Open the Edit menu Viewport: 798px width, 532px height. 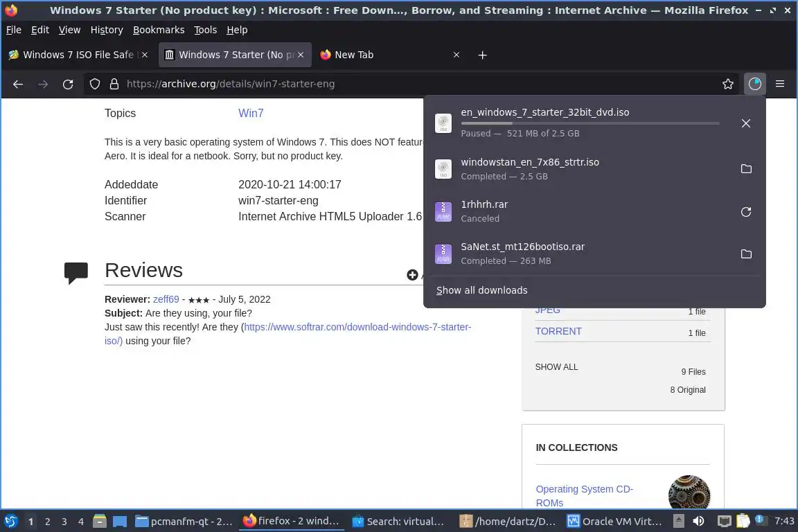[x=40, y=30]
